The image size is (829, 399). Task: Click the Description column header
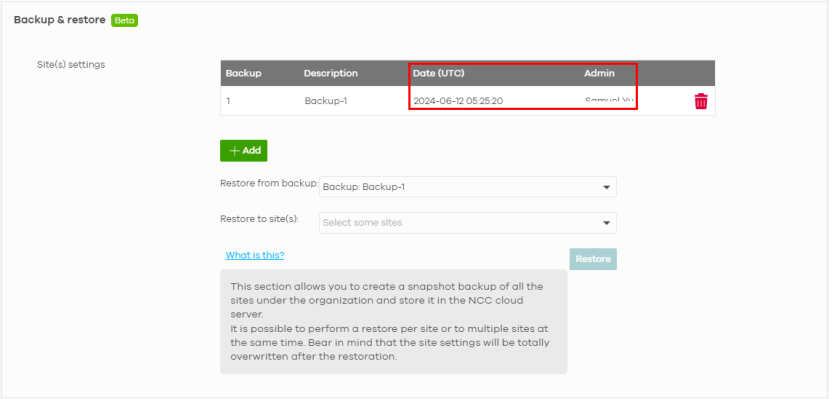click(330, 73)
